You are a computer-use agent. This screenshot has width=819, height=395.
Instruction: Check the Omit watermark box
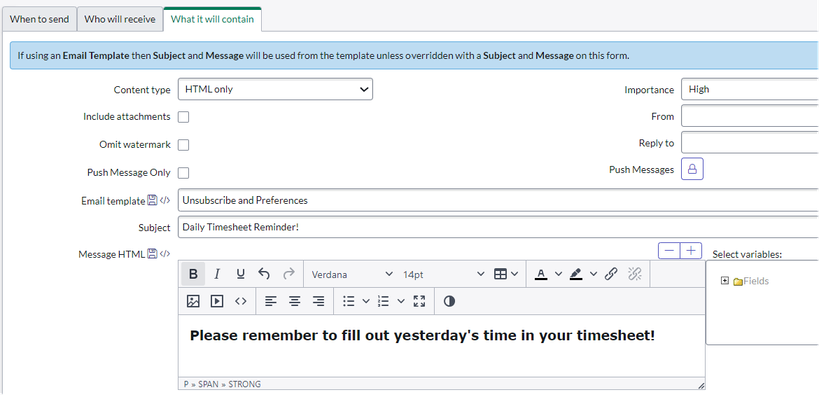[x=183, y=145]
